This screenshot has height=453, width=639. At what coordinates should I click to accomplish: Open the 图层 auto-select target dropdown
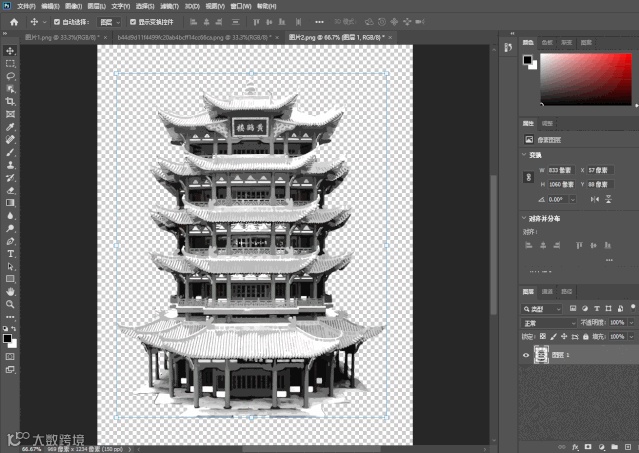tap(109, 22)
